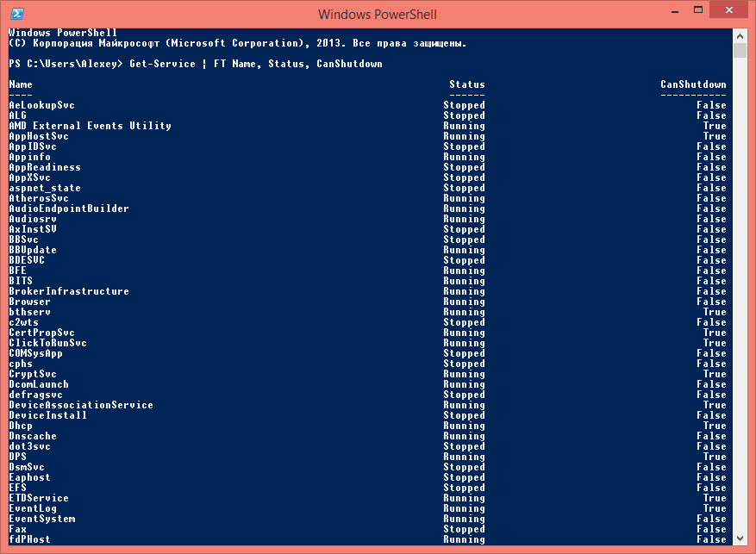Select the DeviceInstall service name
The image size is (756, 554).
(47, 415)
